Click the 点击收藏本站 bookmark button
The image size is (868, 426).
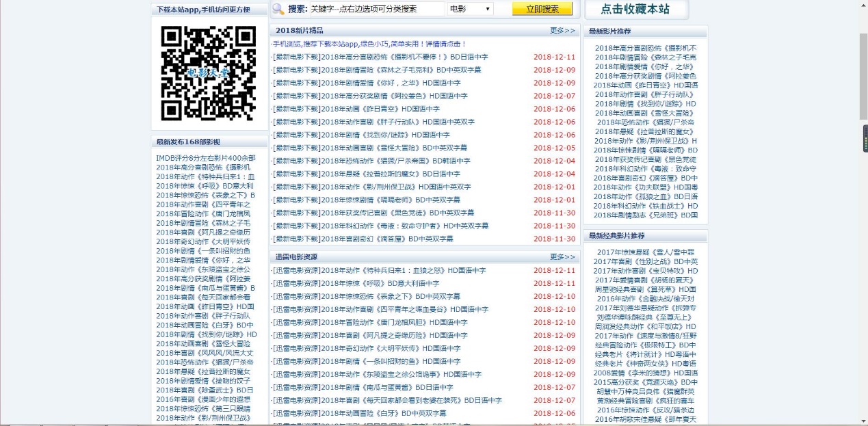[635, 9]
